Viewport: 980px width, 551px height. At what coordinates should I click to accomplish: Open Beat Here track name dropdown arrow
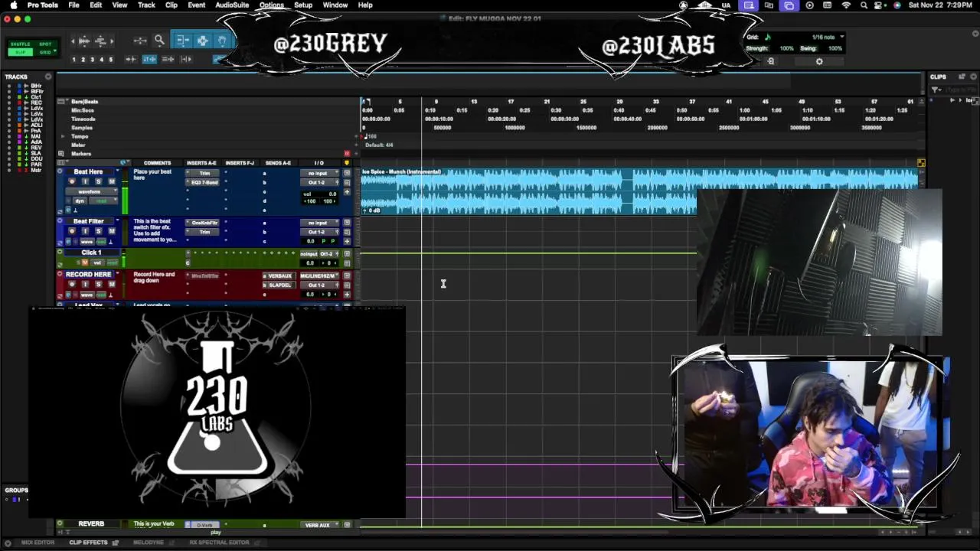coord(117,171)
